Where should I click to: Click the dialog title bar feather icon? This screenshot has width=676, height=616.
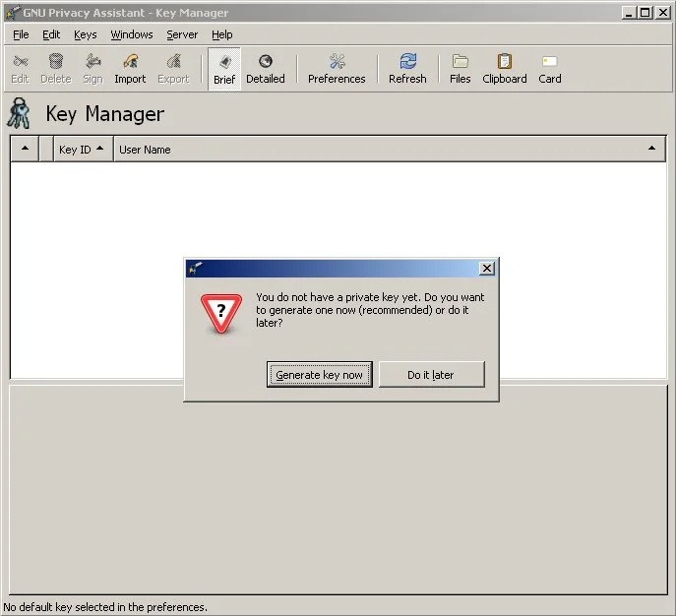[195, 268]
